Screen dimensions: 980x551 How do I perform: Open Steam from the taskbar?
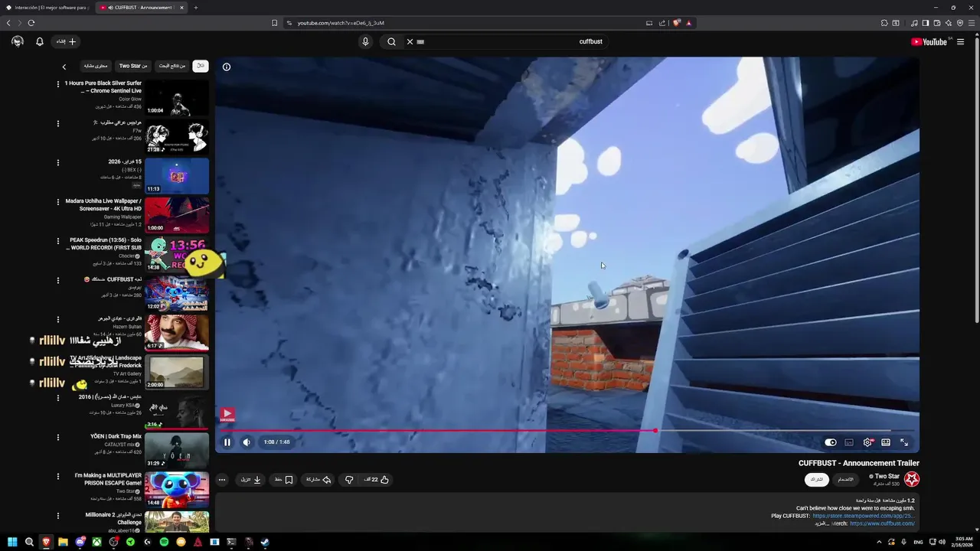point(265,542)
